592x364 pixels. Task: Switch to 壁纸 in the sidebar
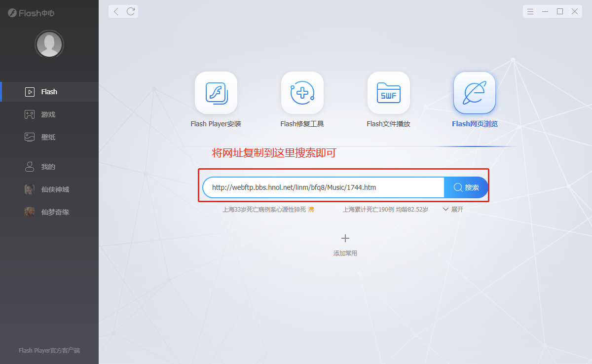[x=48, y=137]
